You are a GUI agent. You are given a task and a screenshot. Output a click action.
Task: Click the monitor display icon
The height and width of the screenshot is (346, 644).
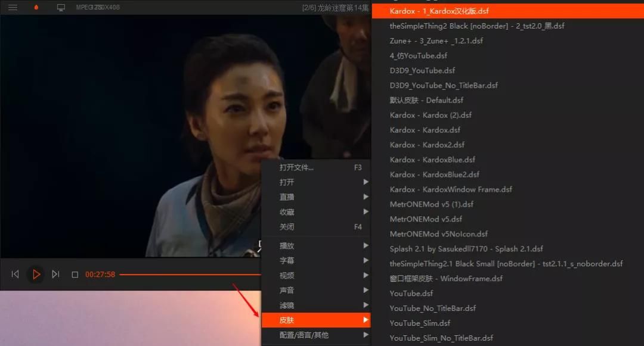click(60, 8)
